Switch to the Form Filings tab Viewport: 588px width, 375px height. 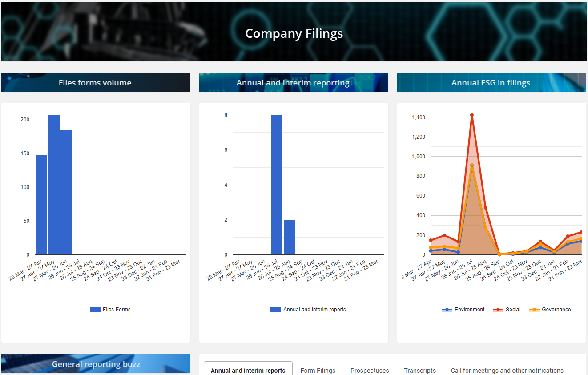pos(318,370)
